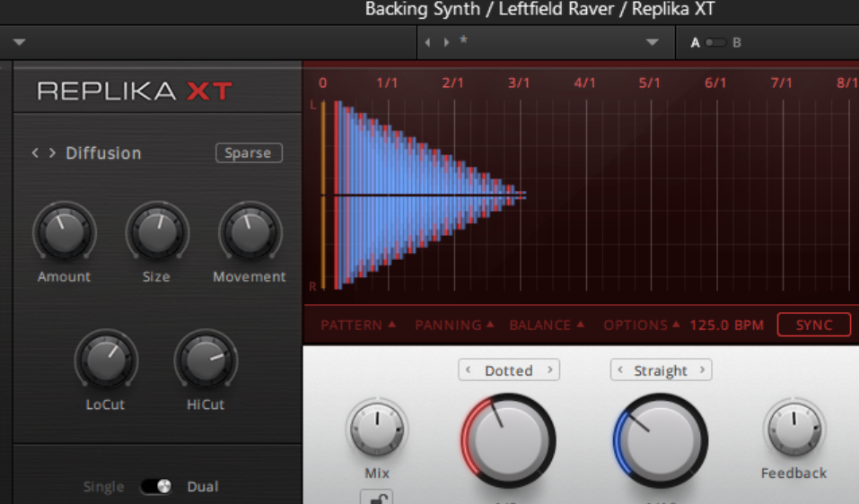The width and height of the screenshot is (859, 504).
Task: Toggle the Single/Dual mode switch
Action: (x=156, y=486)
